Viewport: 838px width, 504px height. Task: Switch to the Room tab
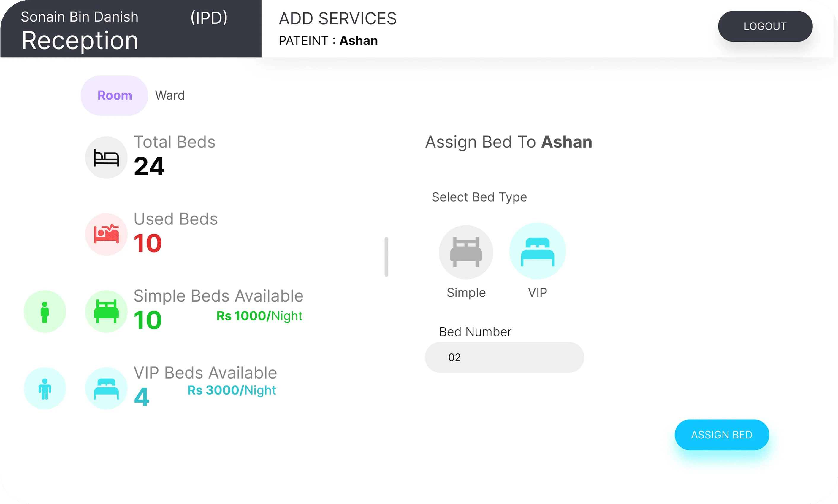(115, 95)
